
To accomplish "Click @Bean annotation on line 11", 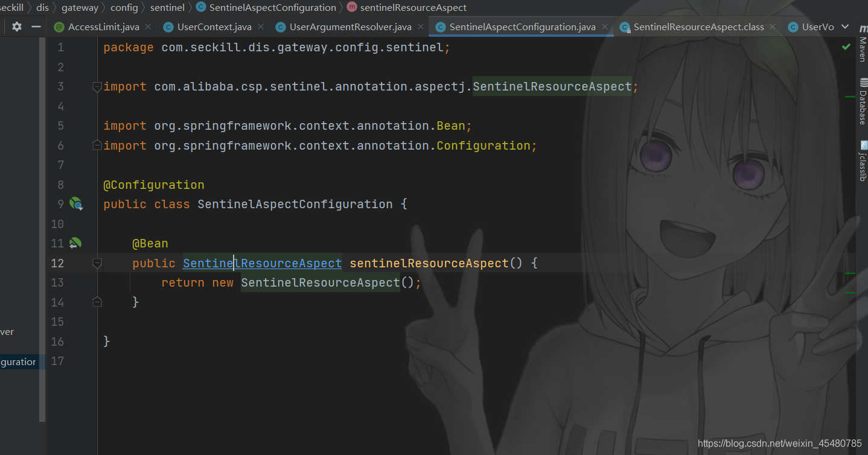I will (x=150, y=243).
